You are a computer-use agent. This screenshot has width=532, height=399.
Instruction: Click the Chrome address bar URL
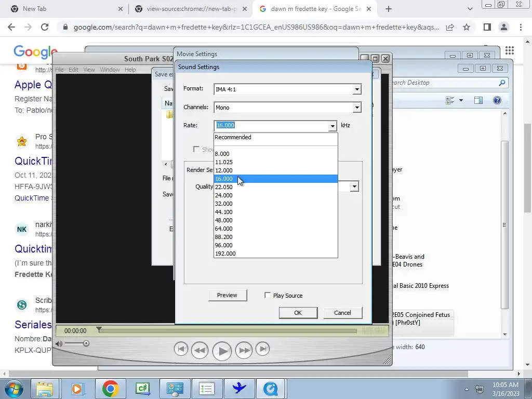tap(256, 27)
